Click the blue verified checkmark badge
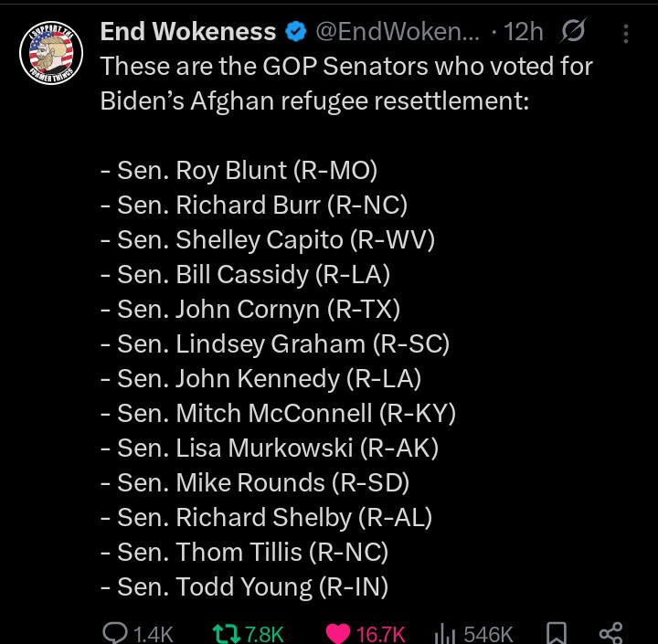Viewport: 658px width, 644px height. tap(295, 33)
